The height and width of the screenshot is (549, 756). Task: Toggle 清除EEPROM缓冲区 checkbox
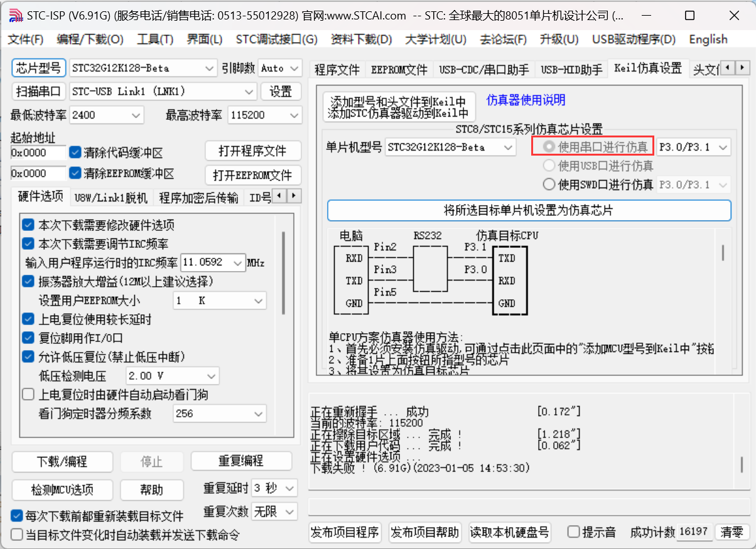tap(75, 173)
